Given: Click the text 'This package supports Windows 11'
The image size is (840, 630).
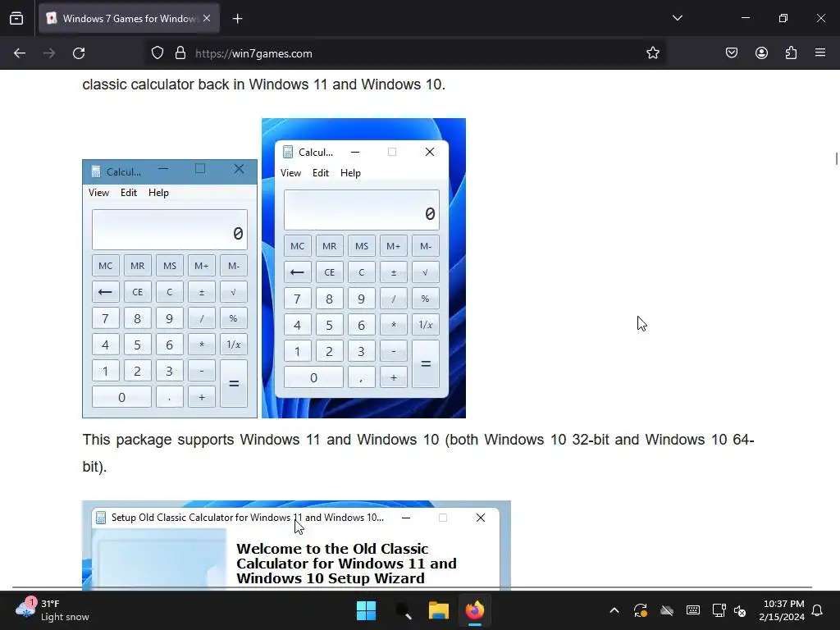Looking at the screenshot, I should click(x=201, y=440).
